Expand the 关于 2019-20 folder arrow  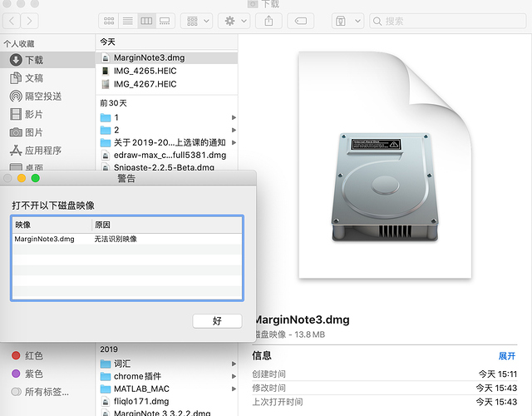click(x=234, y=142)
